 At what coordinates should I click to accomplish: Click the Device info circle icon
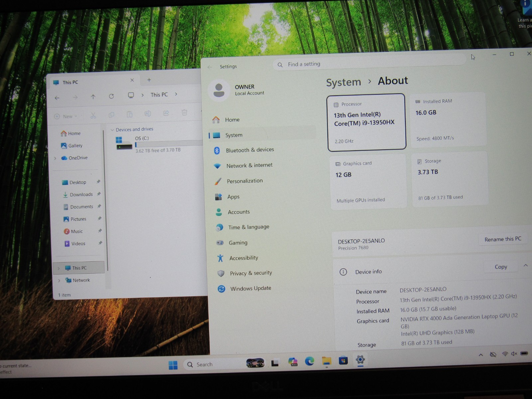[x=343, y=272]
